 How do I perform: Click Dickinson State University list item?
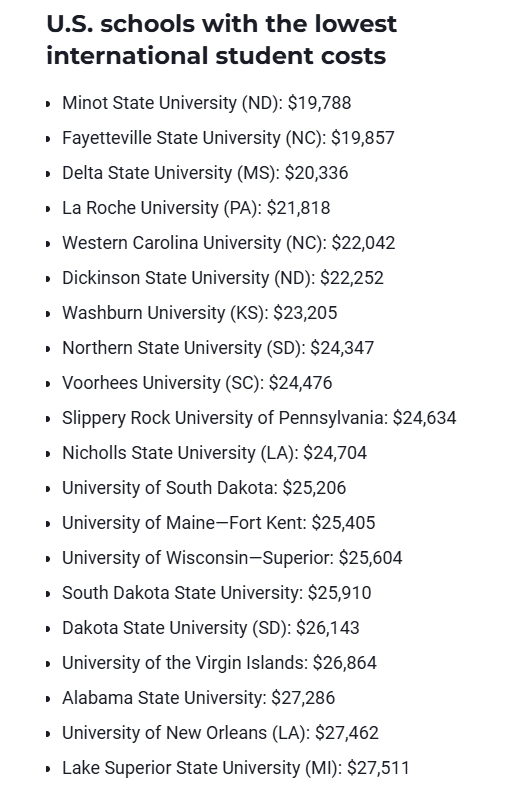223,278
